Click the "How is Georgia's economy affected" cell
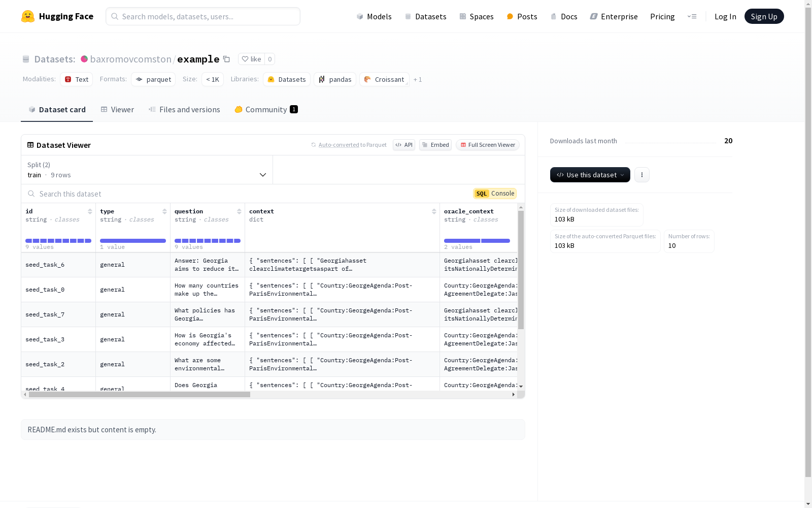The width and height of the screenshot is (812, 508). 208,339
